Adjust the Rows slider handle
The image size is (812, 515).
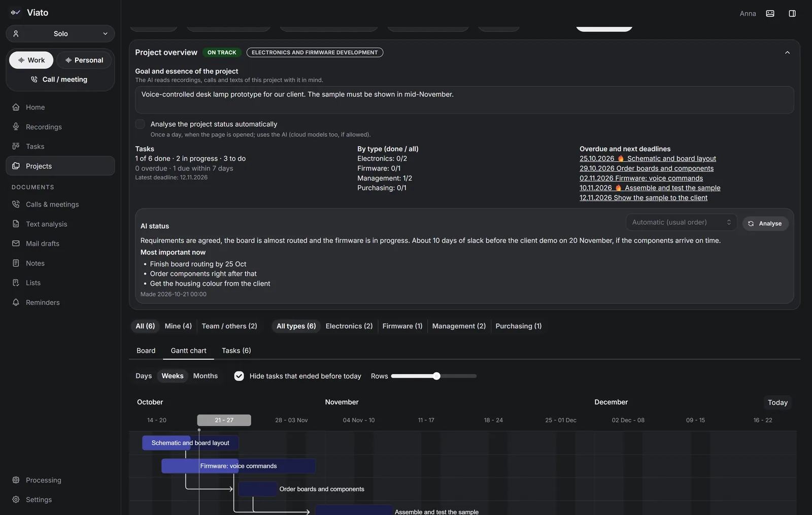coord(436,376)
